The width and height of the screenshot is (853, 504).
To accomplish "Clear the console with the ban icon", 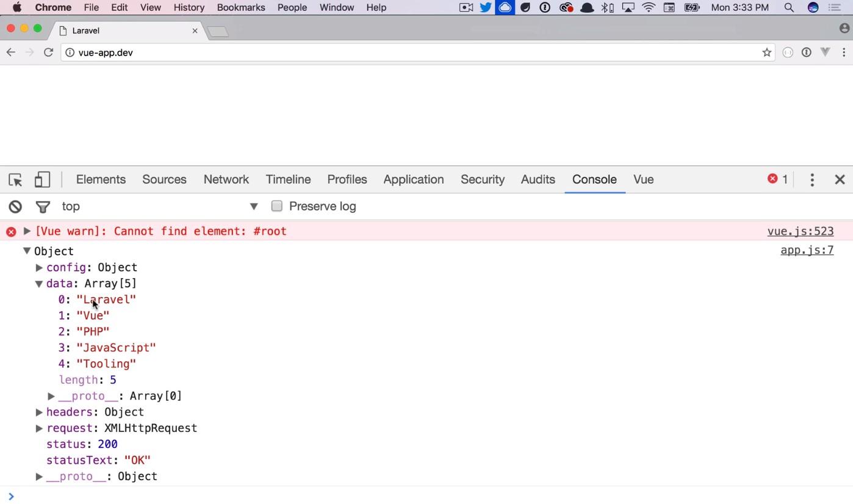I will pyautogui.click(x=15, y=207).
